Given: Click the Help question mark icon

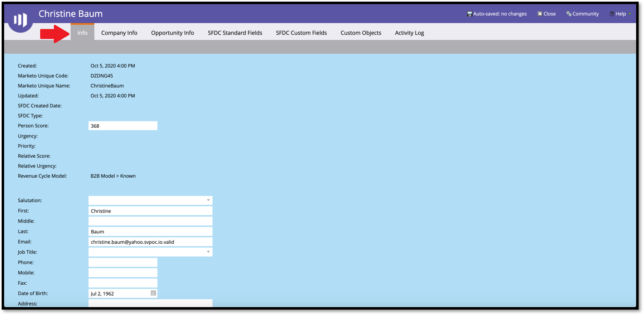Looking at the screenshot, I should (x=612, y=14).
